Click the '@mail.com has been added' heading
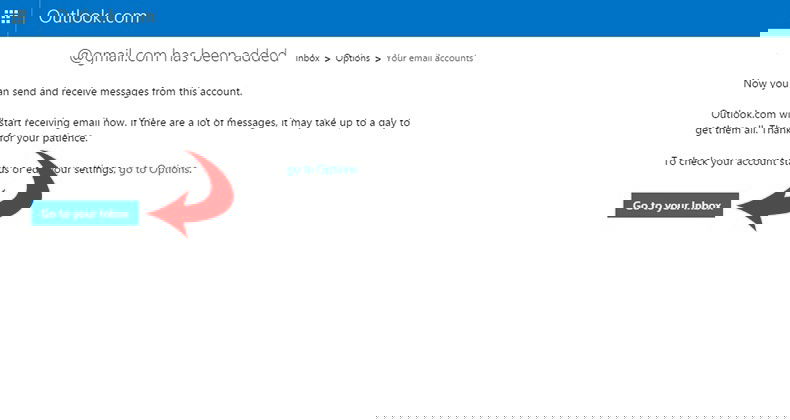 coord(178,57)
